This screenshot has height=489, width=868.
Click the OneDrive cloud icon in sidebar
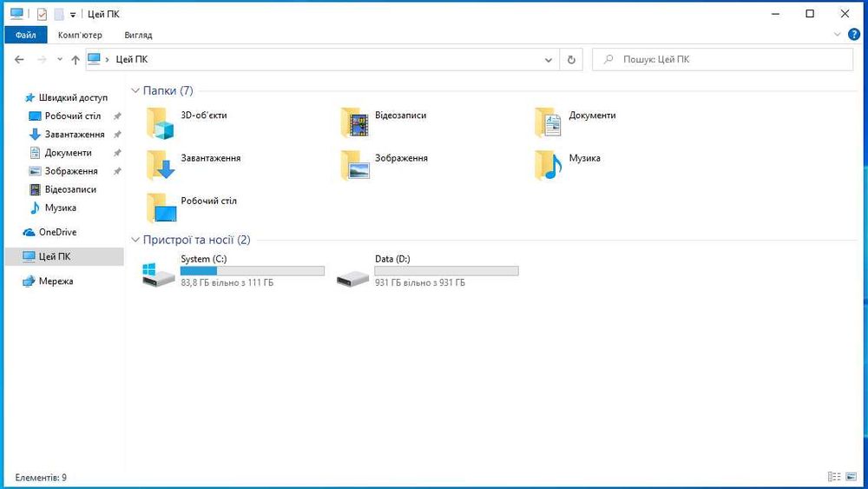[29, 233]
